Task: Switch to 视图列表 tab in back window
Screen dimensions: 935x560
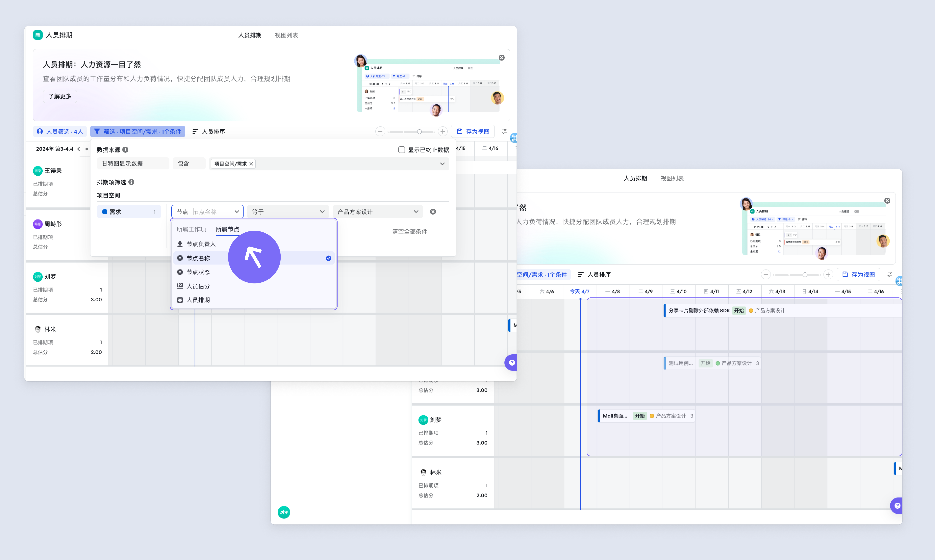Action: [672, 178]
